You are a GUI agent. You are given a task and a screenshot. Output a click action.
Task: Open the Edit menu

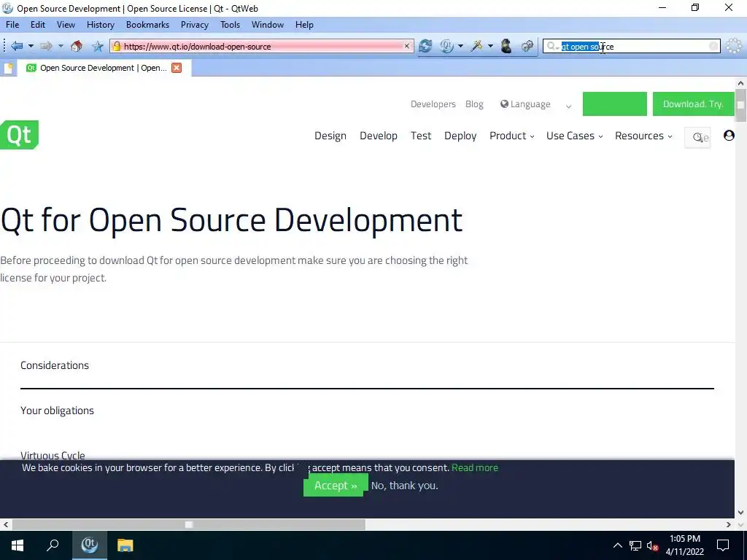pyautogui.click(x=38, y=25)
